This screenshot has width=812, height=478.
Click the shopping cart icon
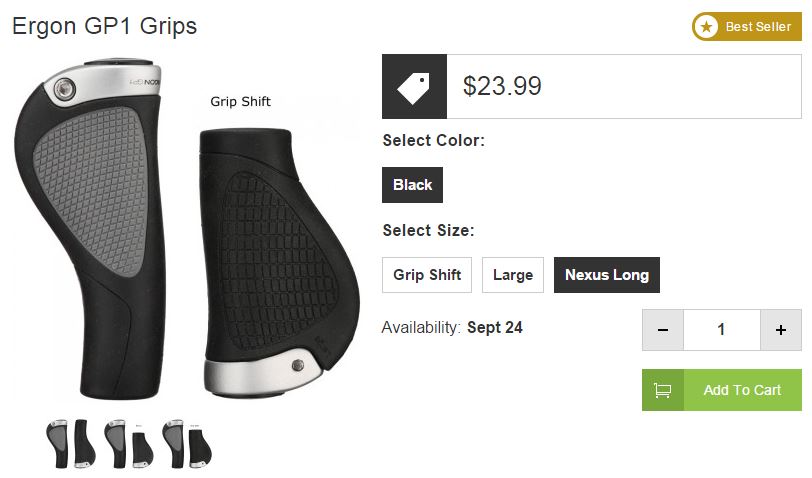click(662, 390)
